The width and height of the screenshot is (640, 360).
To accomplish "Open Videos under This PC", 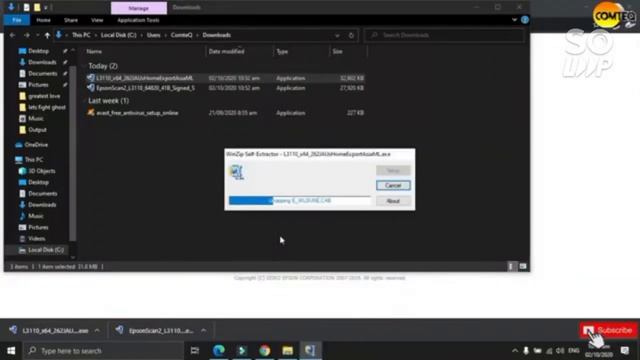I will (36, 239).
